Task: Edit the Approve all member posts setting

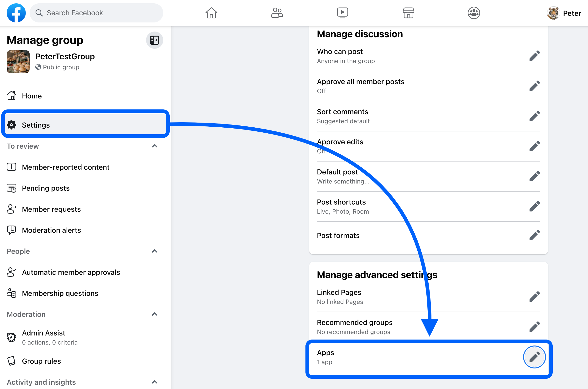Action: 535,86
